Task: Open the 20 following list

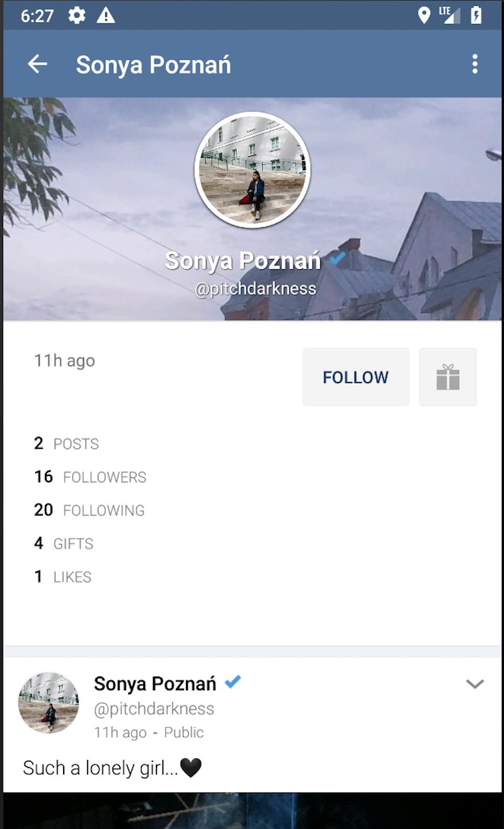Action: click(89, 510)
